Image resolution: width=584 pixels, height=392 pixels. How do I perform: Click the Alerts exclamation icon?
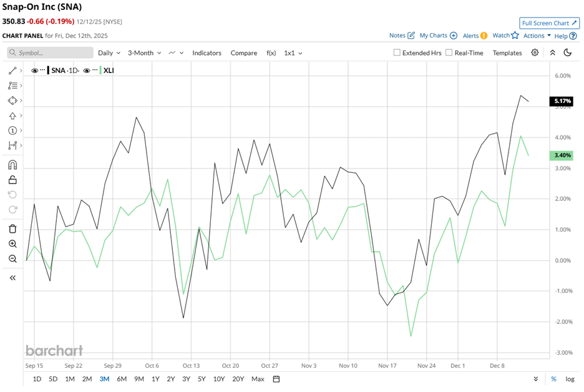[484, 36]
